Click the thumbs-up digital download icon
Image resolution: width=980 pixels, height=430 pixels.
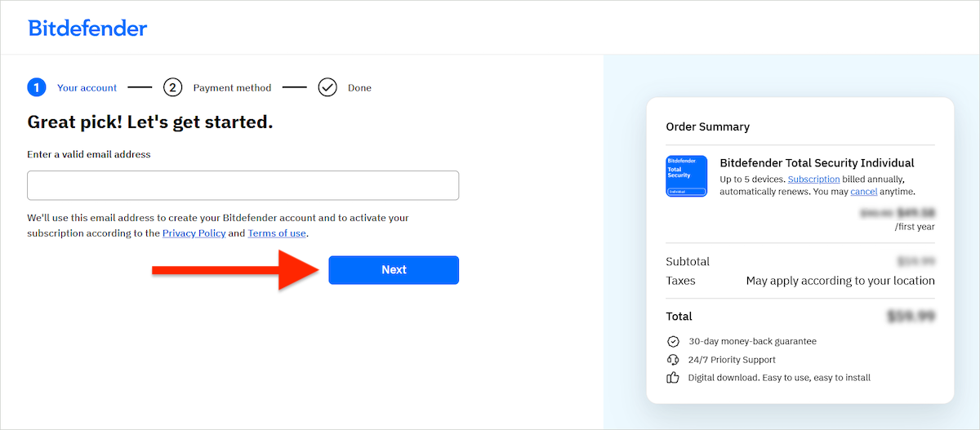673,378
